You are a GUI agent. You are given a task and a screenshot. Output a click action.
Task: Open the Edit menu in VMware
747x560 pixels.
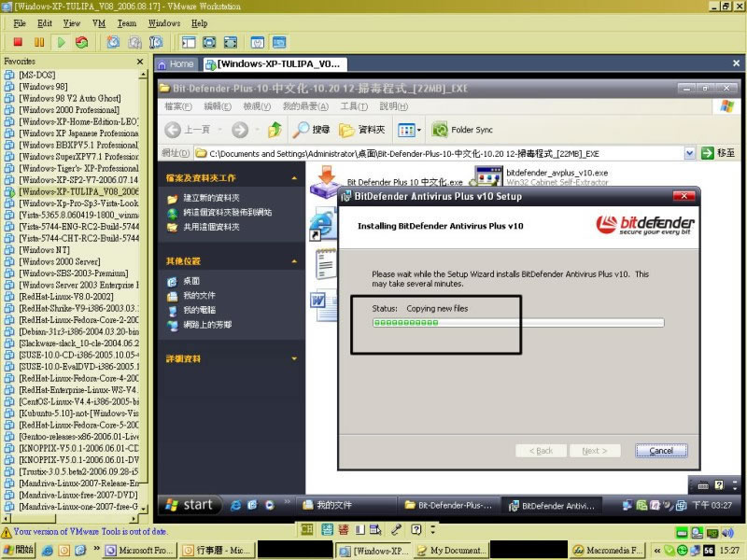tap(45, 23)
